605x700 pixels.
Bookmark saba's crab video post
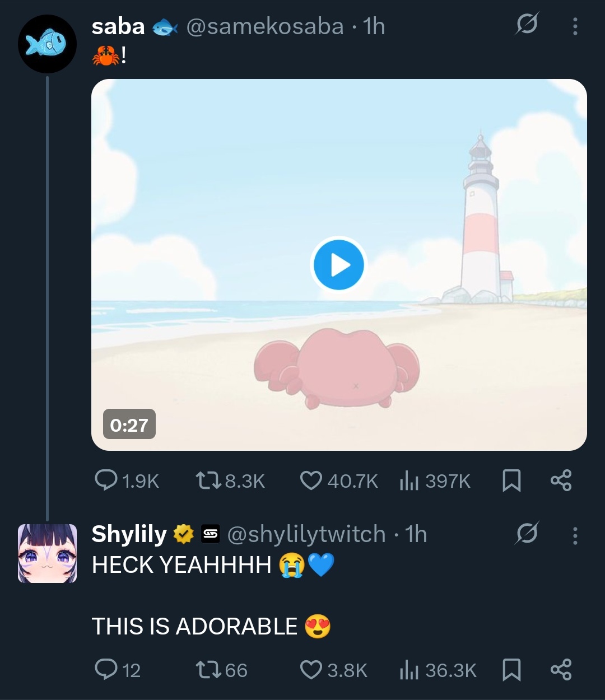[511, 480]
